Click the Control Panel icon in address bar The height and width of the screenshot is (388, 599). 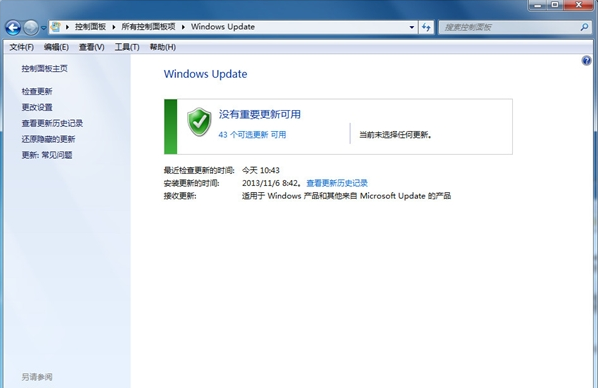(56, 27)
